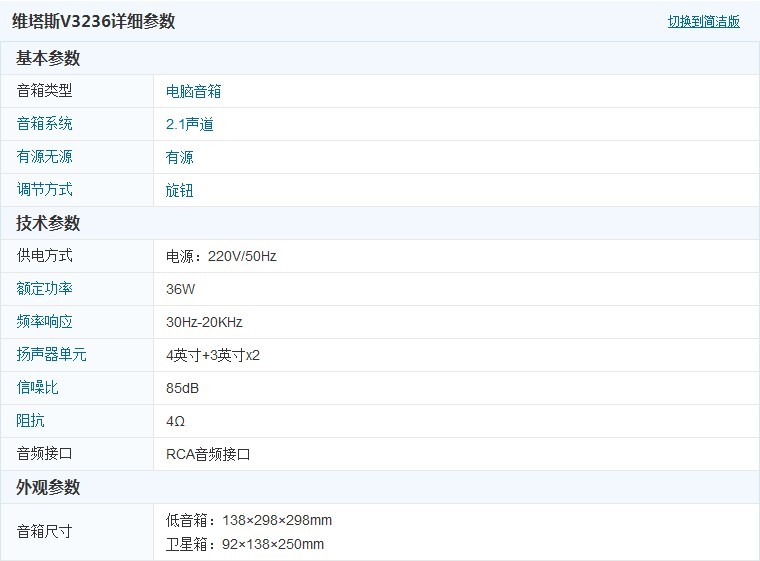This screenshot has width=760, height=561.
Task: Select the 维塔斯V3236详细参数 title
Action: (94, 21)
